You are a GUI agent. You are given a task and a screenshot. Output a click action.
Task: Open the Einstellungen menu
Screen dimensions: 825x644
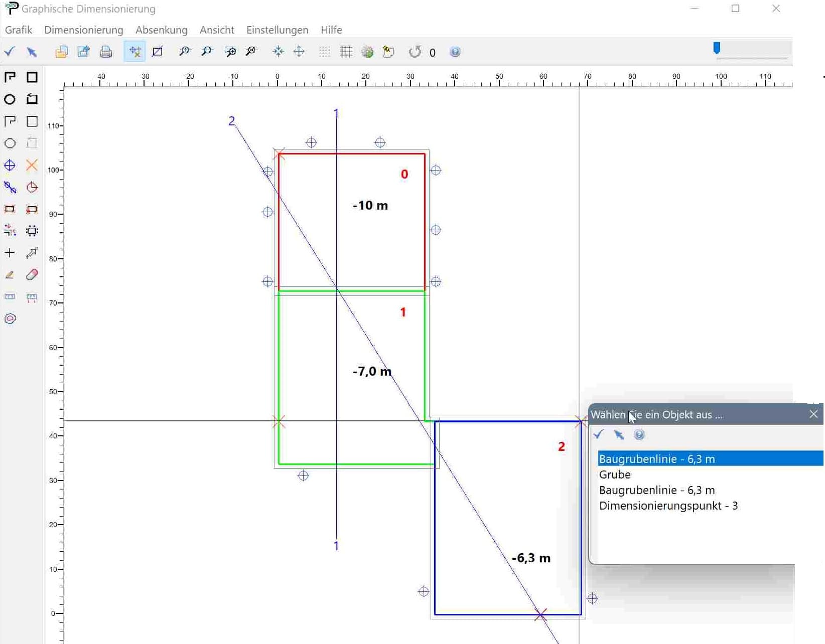coord(277,30)
